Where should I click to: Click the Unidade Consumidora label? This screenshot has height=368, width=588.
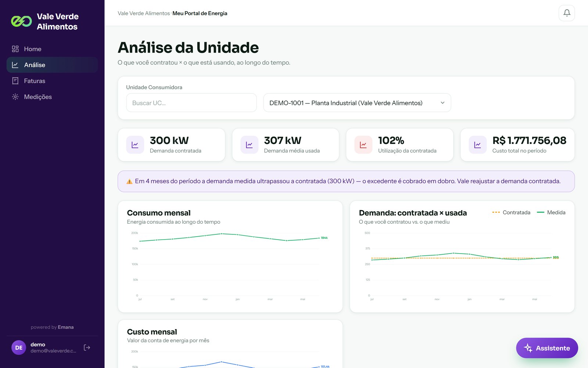click(154, 87)
